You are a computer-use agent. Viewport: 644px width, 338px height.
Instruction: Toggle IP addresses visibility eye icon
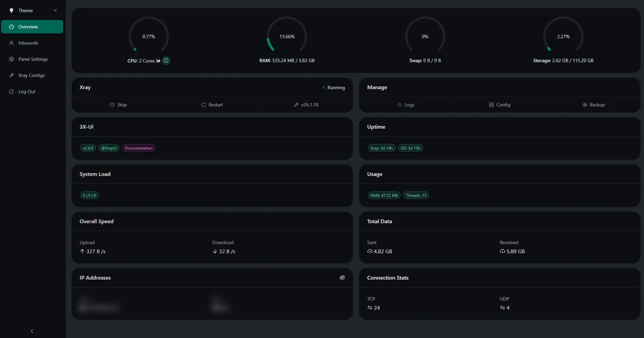tap(342, 278)
